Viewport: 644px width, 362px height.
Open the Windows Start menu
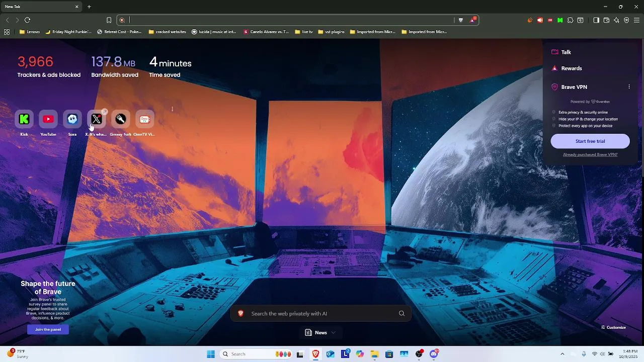pos(211,354)
